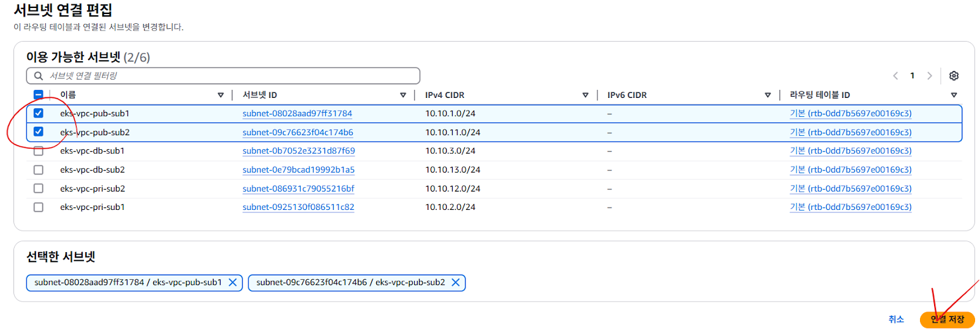
Task: Open table preferences gear icon
Action: (954, 76)
